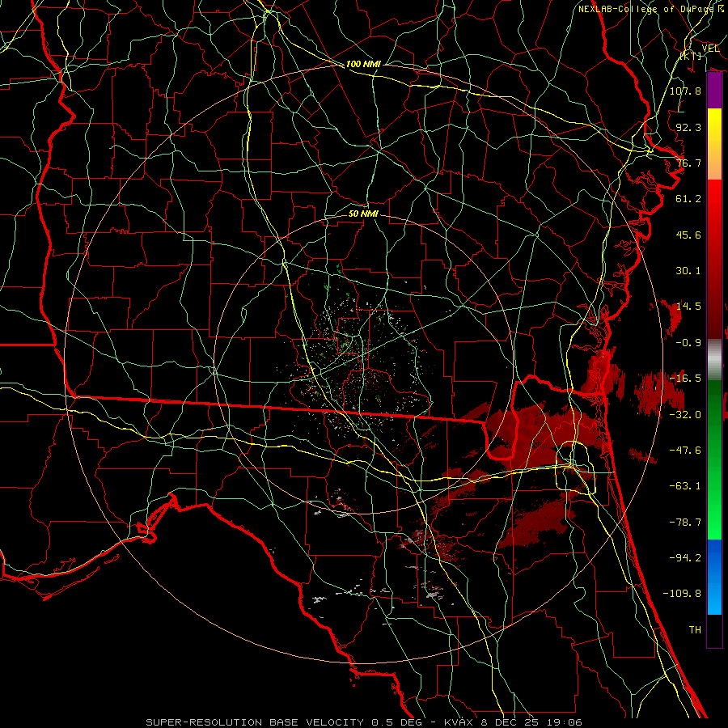Screen dimensions: 728x728
Task: Click the -0.9 value on velocity scale
Action: point(688,343)
